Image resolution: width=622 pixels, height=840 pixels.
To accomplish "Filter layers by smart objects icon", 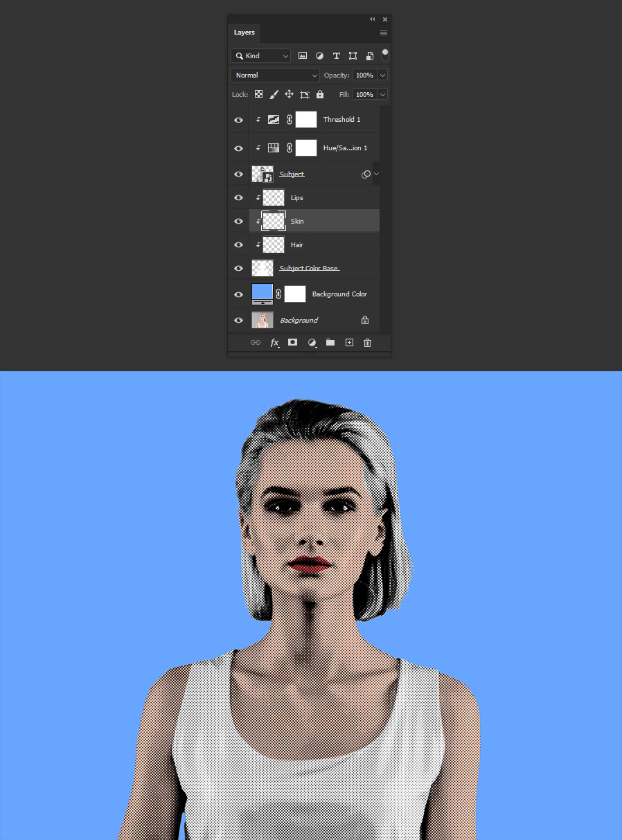I will point(370,55).
